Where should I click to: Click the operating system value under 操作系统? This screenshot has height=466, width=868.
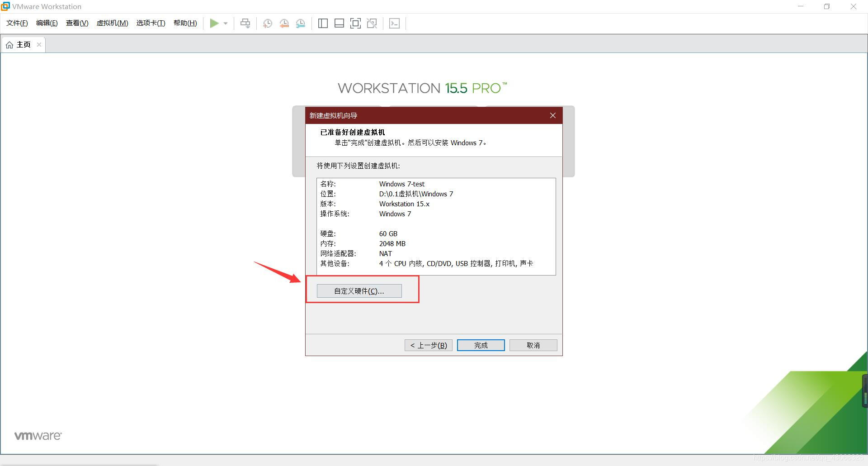click(395, 214)
